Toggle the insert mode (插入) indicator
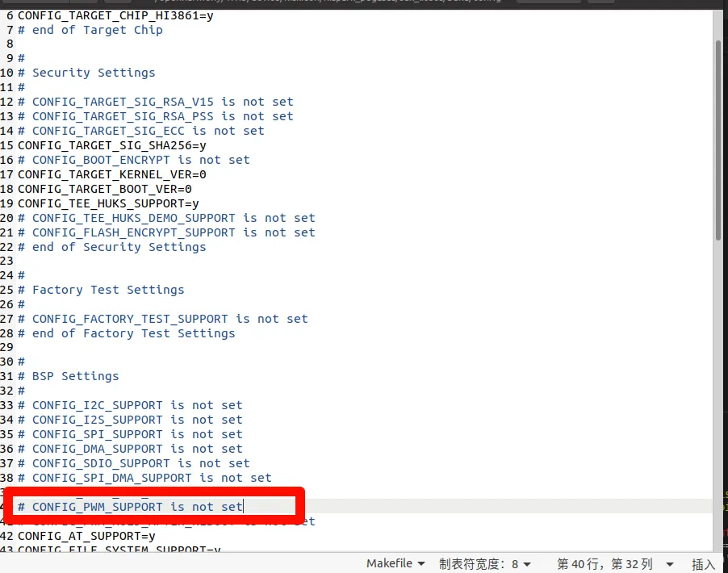Screen dimensions: 728x573 (x=703, y=564)
